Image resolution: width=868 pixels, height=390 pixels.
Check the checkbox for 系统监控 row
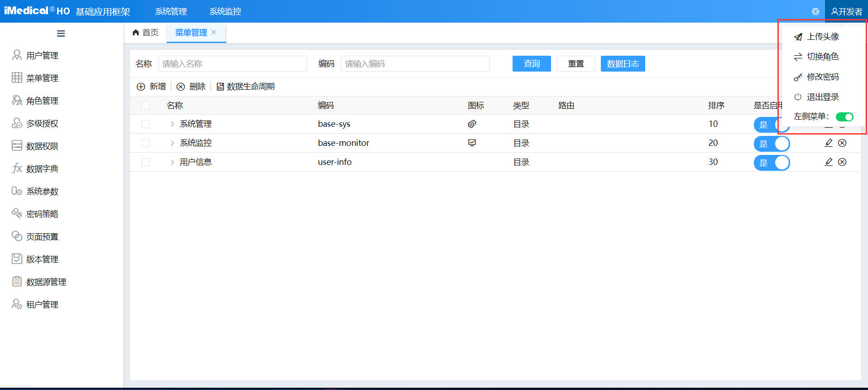pyautogui.click(x=145, y=143)
